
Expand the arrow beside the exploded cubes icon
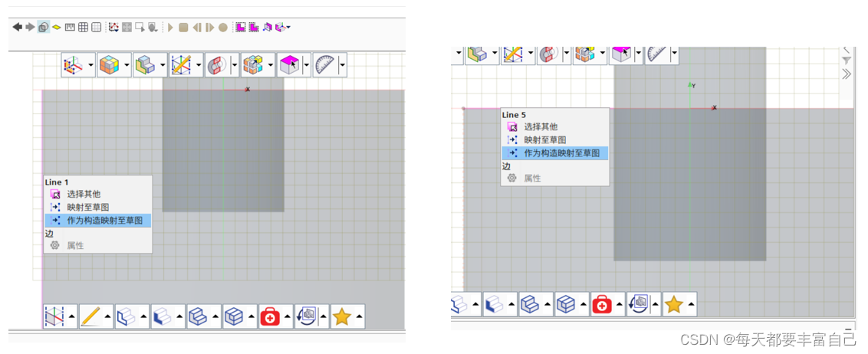pyautogui.click(x=270, y=65)
